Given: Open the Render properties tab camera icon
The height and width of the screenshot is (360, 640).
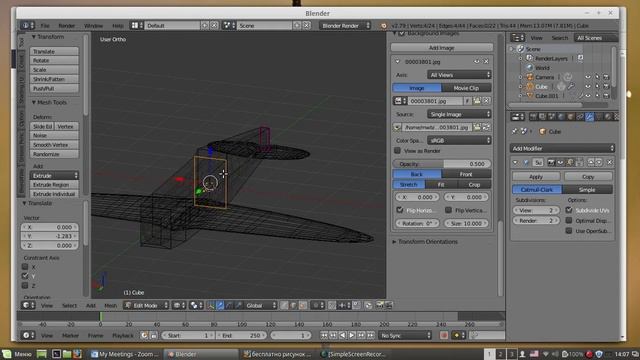Looking at the screenshot, I should coord(533,117).
